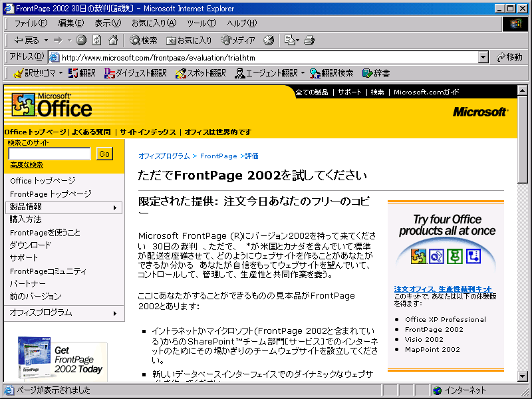
Task: Click the Home icon
Action: [113, 41]
